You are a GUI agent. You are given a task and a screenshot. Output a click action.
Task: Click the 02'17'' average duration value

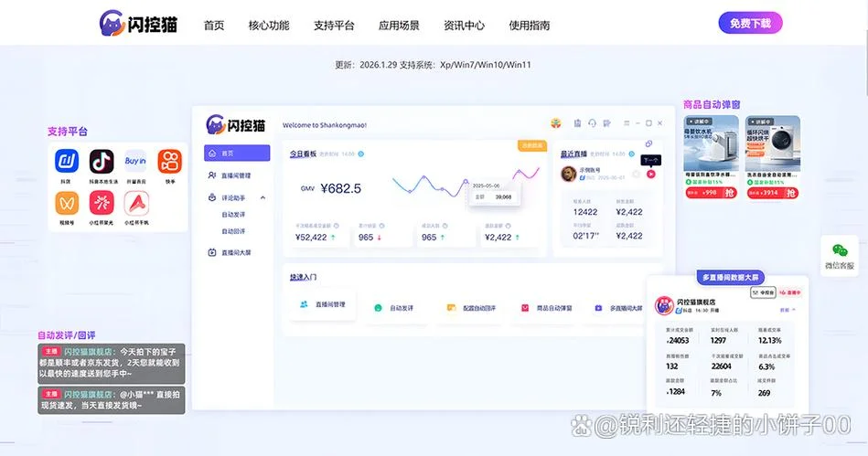click(585, 236)
